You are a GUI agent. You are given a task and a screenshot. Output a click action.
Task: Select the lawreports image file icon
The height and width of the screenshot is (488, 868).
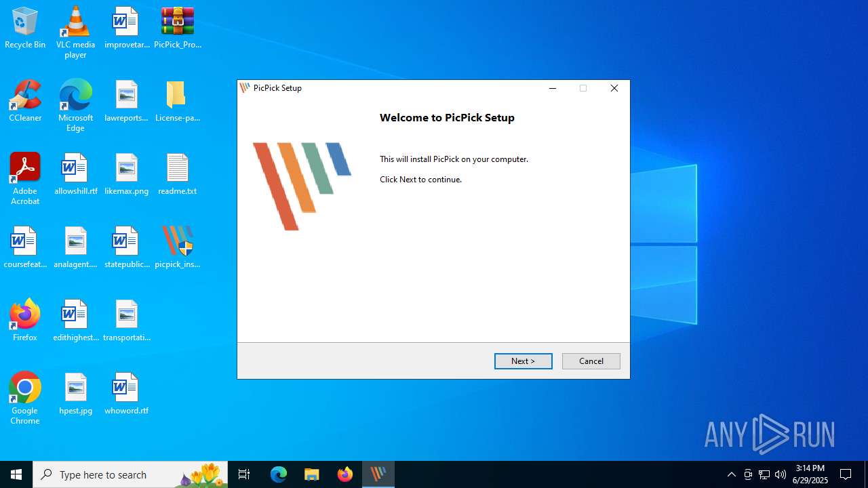pos(126,102)
